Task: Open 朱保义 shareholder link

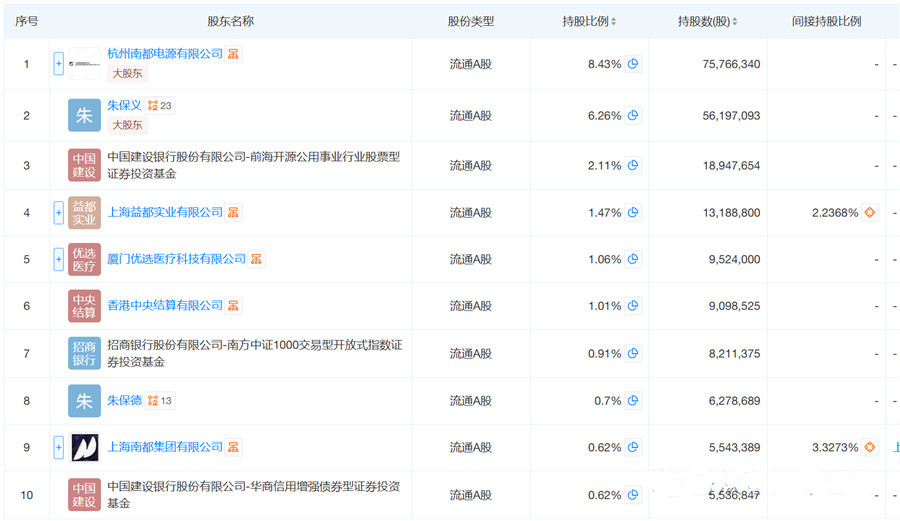Action: pos(124,106)
